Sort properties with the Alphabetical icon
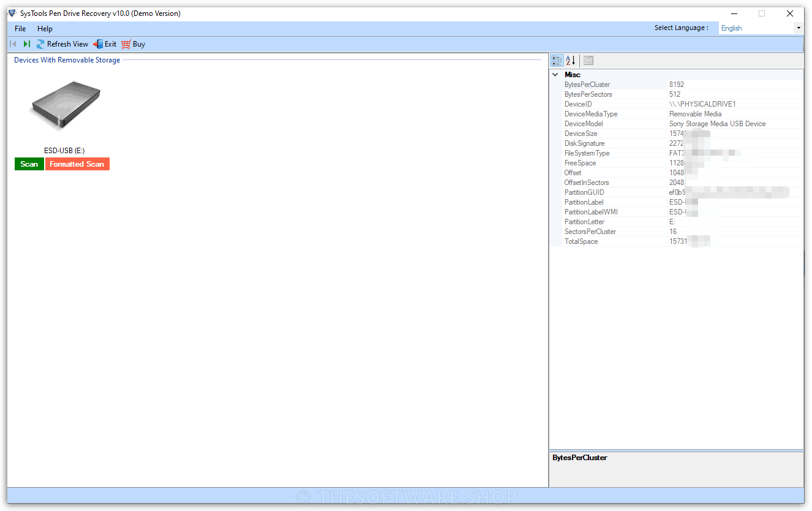Image resolution: width=812 pixels, height=511 pixels. coord(570,61)
